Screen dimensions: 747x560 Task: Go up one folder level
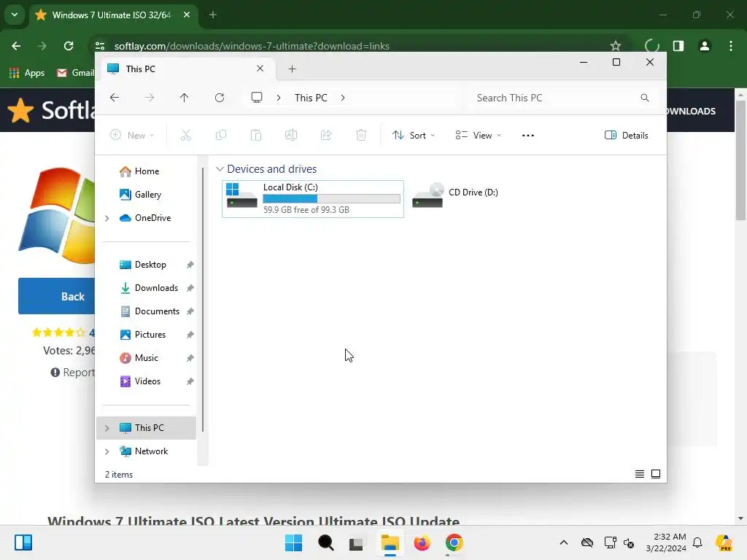pos(185,98)
